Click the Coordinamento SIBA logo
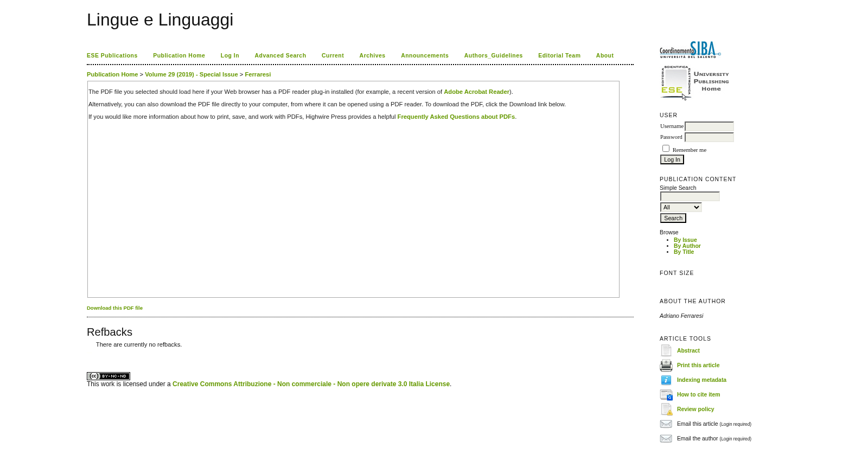 point(690,49)
